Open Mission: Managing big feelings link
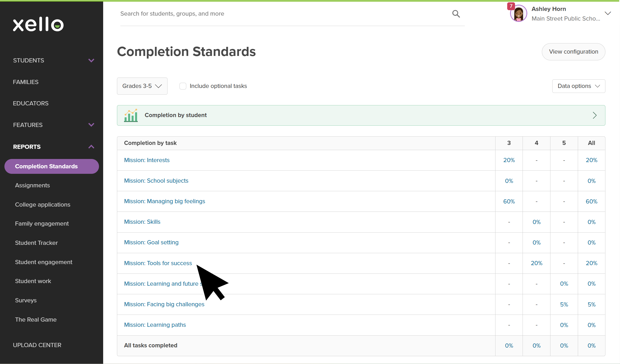The image size is (620, 364). [164, 201]
